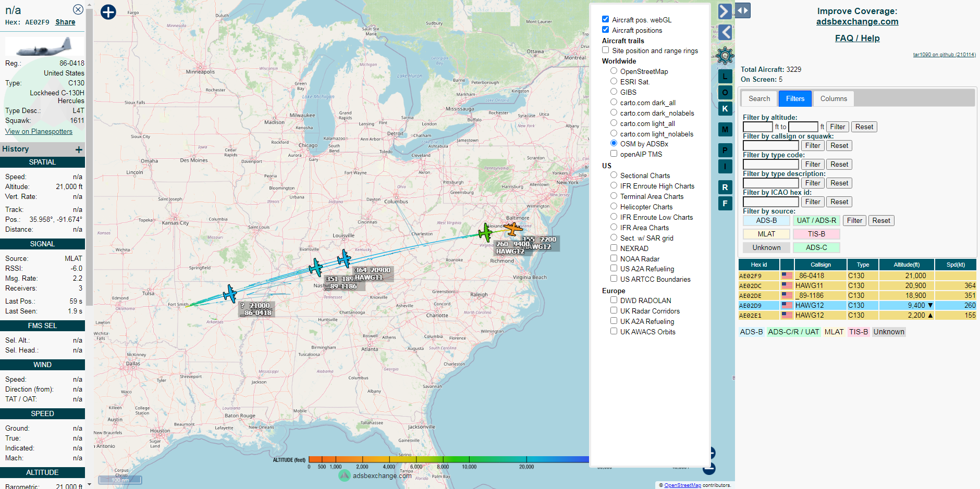Open View on Planespotters link
980x489 pixels.
point(39,131)
